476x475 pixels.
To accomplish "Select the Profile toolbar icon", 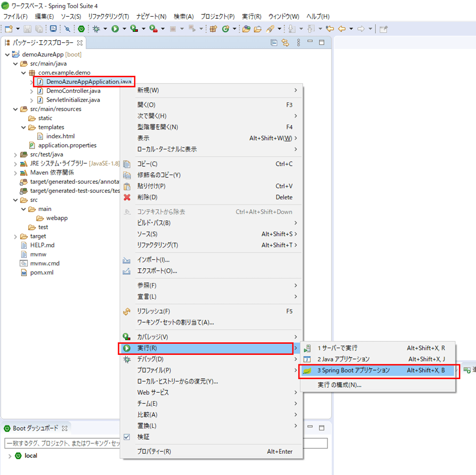I will pyautogui.click(x=152, y=29).
